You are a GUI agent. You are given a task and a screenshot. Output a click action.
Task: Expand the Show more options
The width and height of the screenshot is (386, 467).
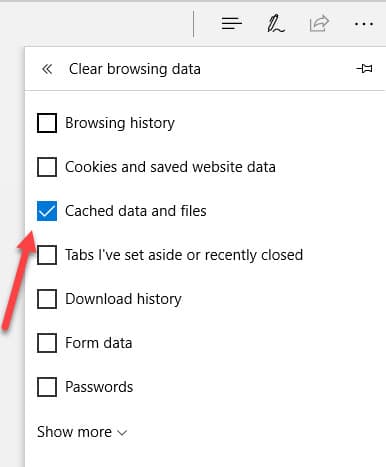pos(82,432)
